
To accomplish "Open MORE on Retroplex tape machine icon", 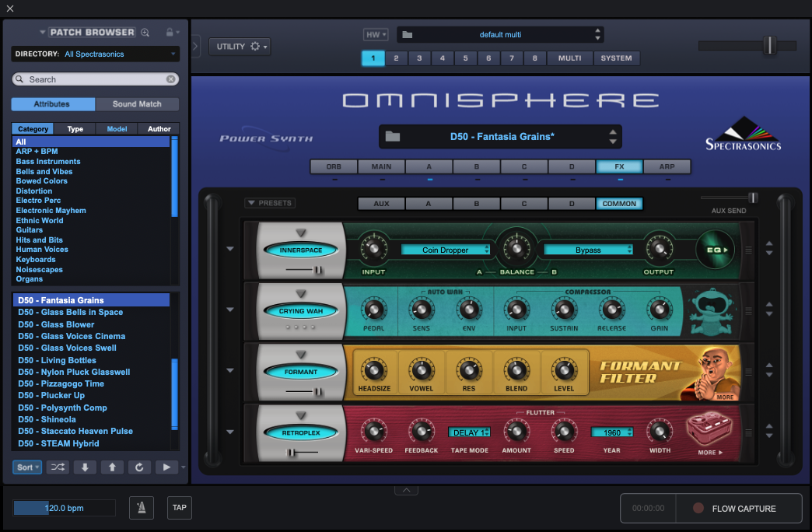I will coord(709,452).
